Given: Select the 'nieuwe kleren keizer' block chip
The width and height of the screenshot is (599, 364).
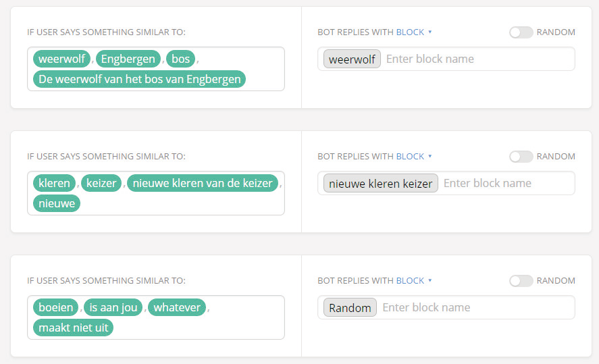Looking at the screenshot, I should (381, 184).
